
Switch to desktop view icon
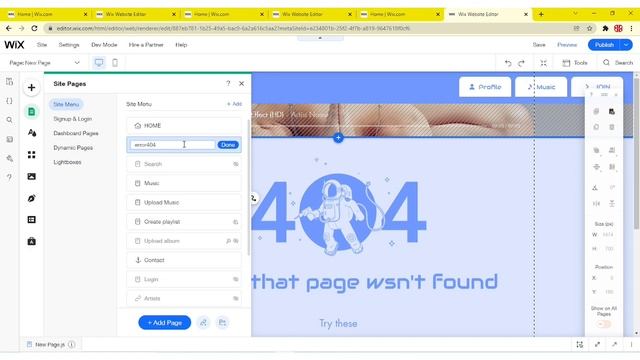pyautogui.click(x=99, y=62)
